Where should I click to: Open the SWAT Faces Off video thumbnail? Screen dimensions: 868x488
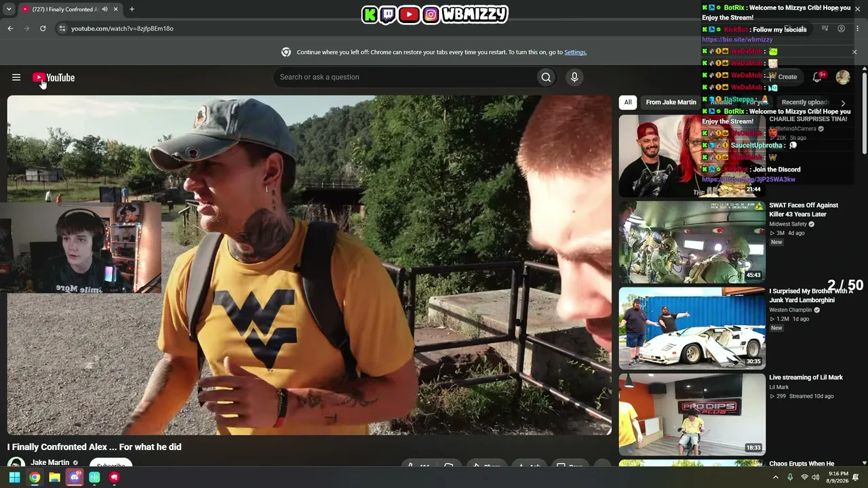[x=692, y=242]
